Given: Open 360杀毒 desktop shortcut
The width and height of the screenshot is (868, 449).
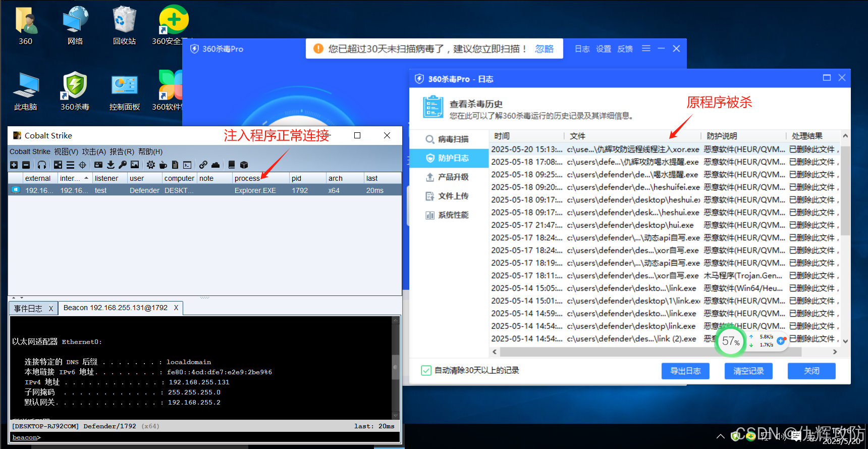Looking at the screenshot, I should click(x=75, y=91).
